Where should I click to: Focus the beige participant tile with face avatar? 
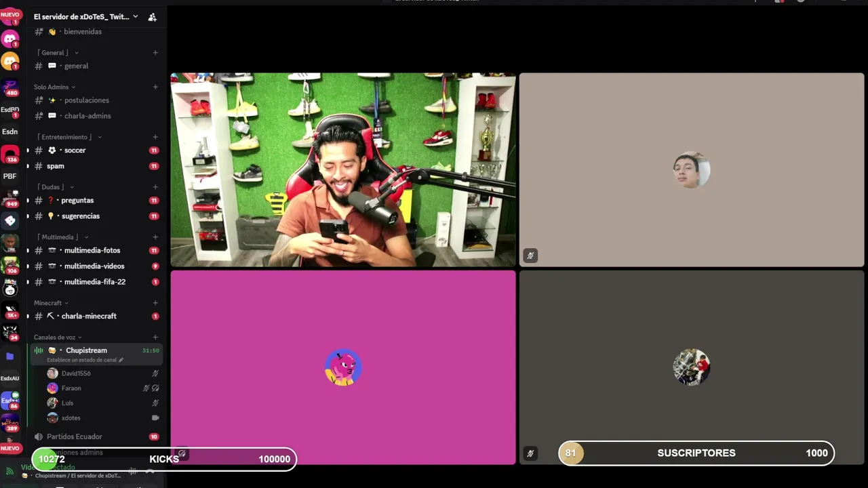(692, 170)
